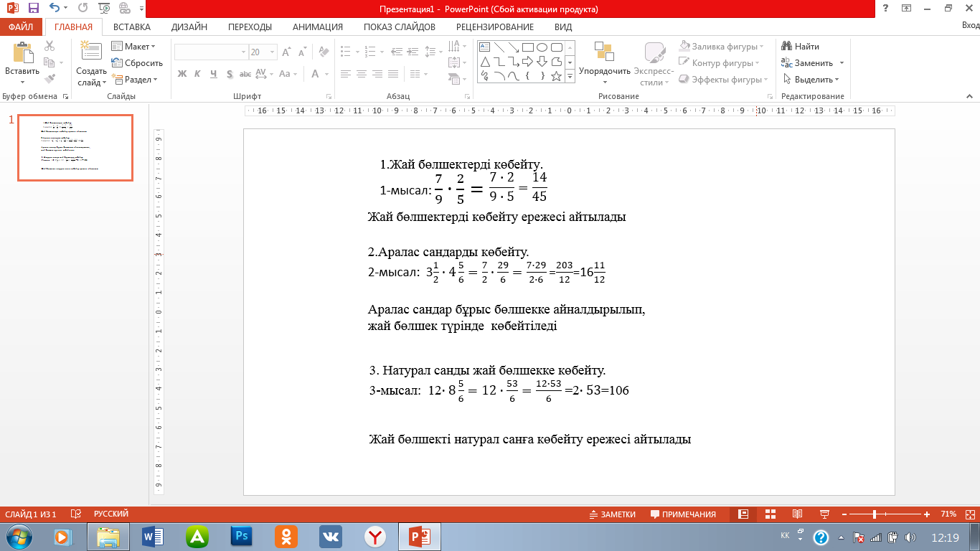980x551 pixels.
Task: Clear all formatting with the eraser icon
Action: (324, 52)
